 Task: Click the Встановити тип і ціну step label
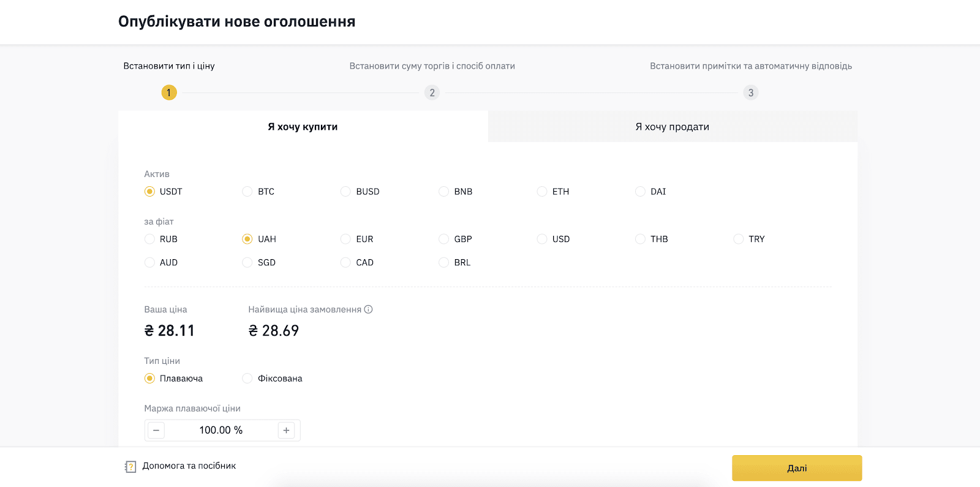point(169,66)
